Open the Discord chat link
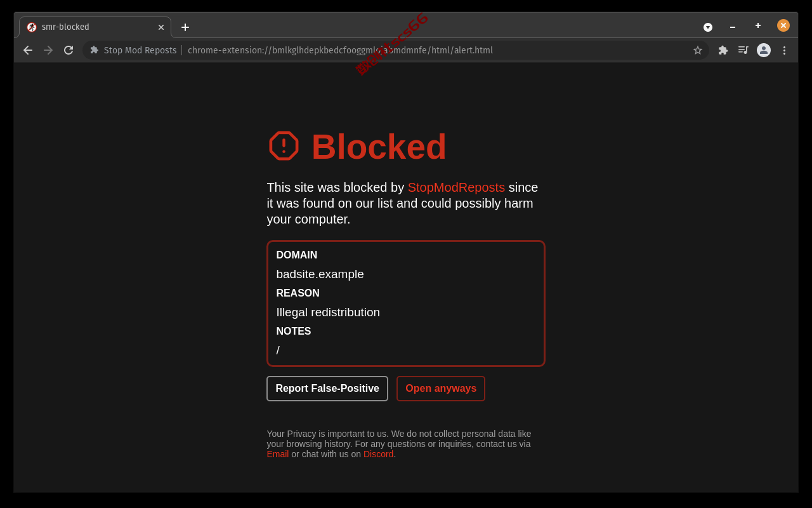This screenshot has height=508, width=812. pos(378,454)
